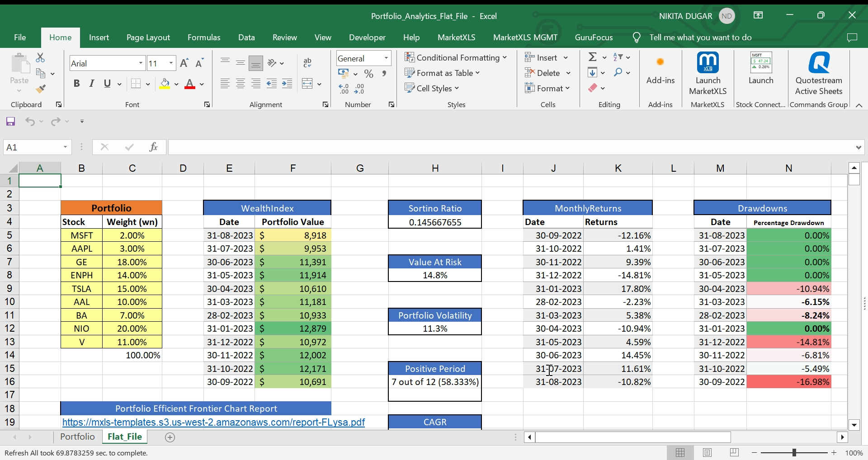
Task: Toggle Middle Align vertical alignment
Action: [x=241, y=63]
